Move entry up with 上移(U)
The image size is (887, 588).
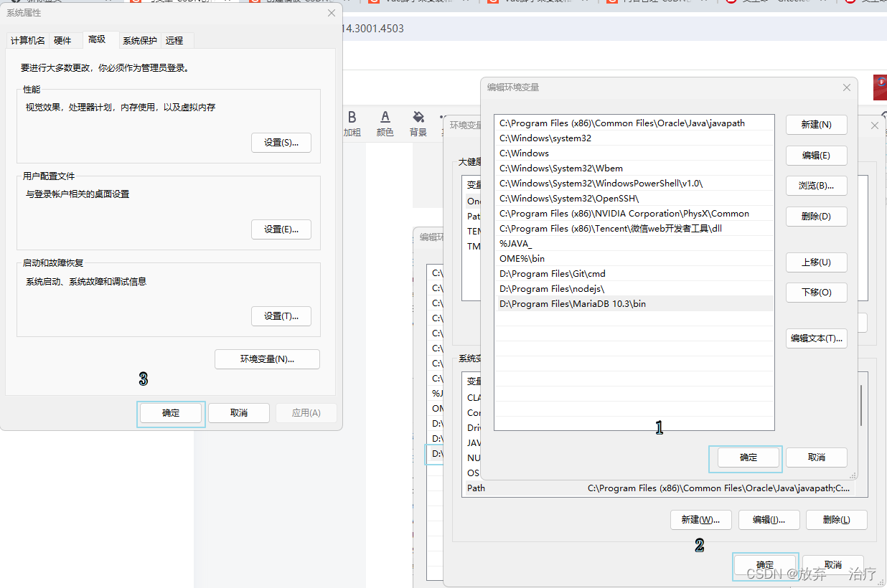click(817, 262)
